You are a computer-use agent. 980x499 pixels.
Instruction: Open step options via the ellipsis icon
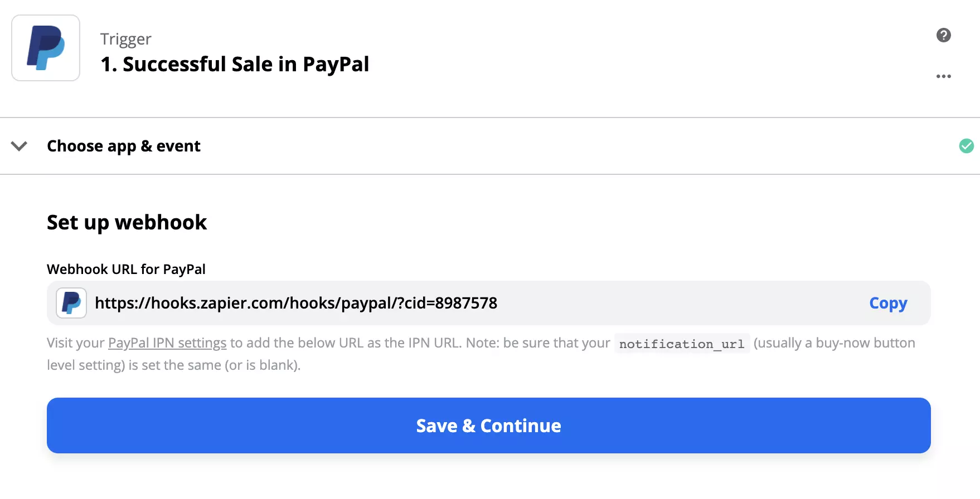(x=943, y=76)
